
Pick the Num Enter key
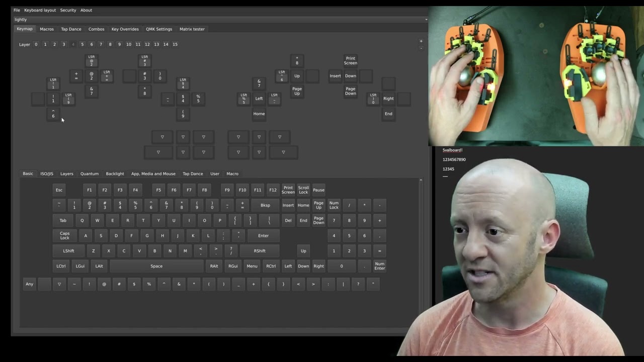point(379,266)
